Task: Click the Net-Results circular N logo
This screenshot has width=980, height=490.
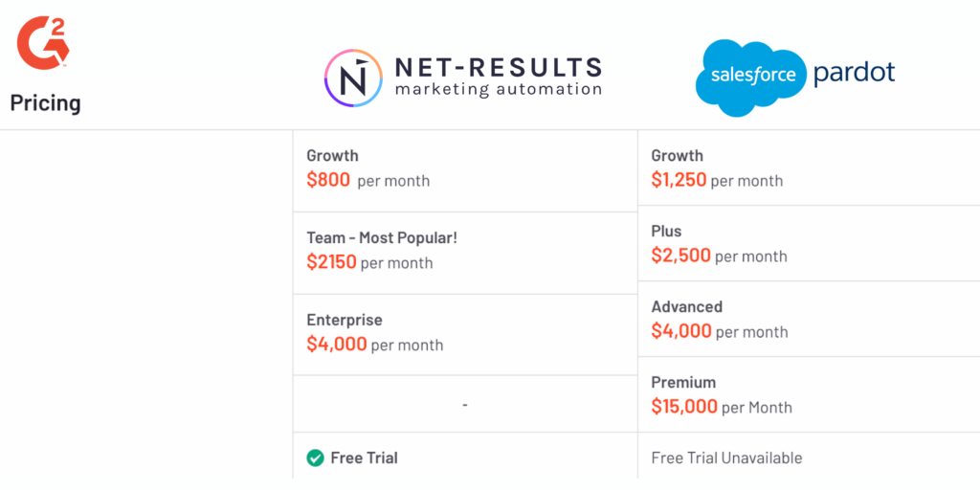Action: tap(353, 78)
